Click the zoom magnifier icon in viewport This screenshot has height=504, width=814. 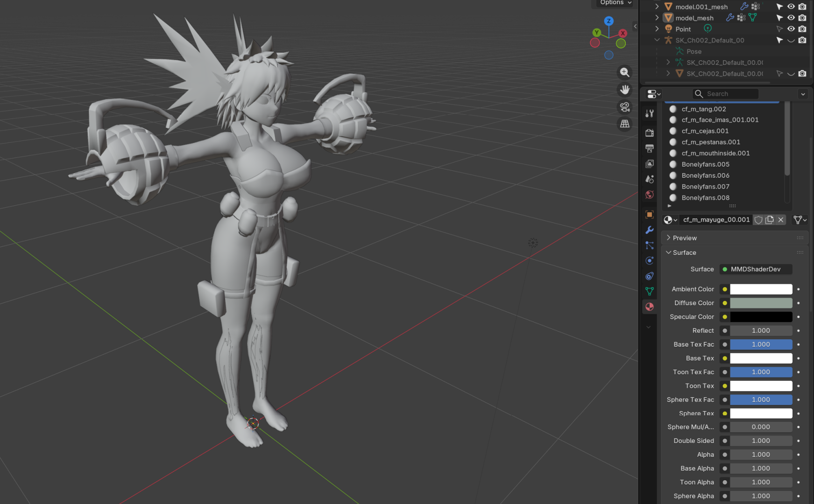pyautogui.click(x=624, y=72)
